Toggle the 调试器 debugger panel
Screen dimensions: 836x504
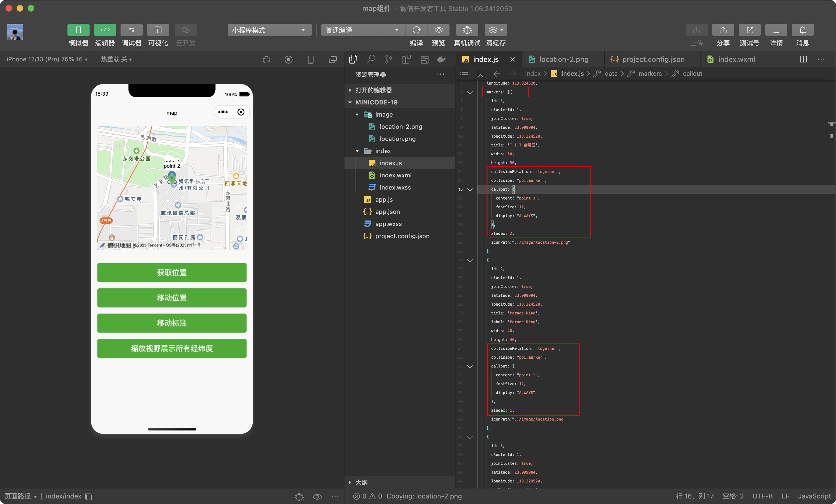click(x=131, y=30)
